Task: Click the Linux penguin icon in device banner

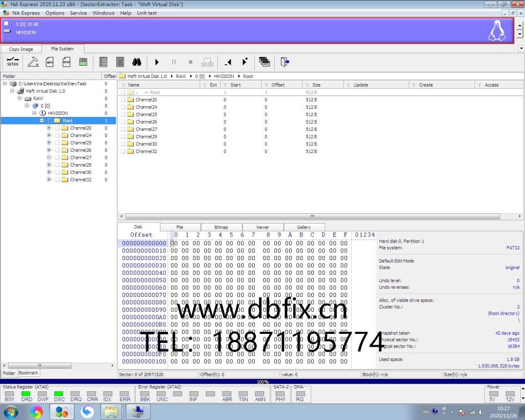Action: point(497,31)
